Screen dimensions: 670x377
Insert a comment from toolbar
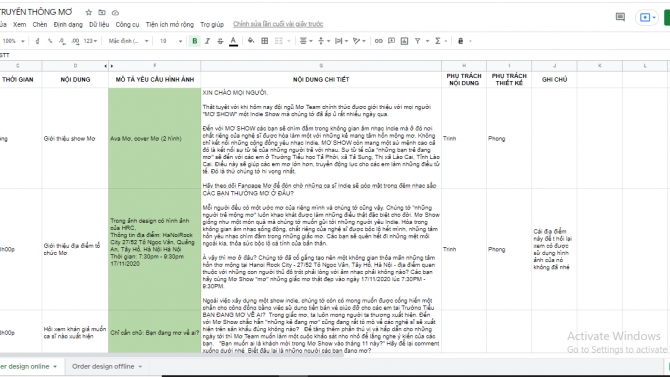391,41
